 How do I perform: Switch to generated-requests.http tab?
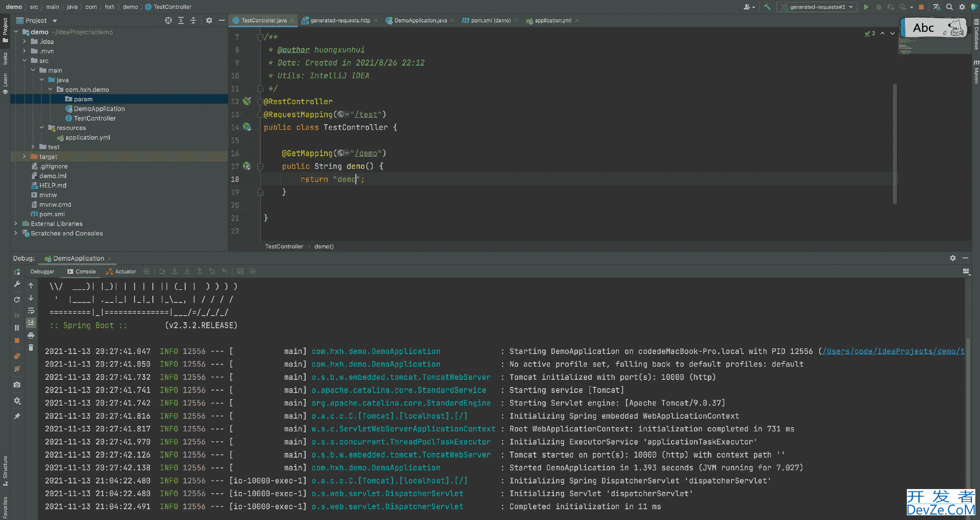340,21
